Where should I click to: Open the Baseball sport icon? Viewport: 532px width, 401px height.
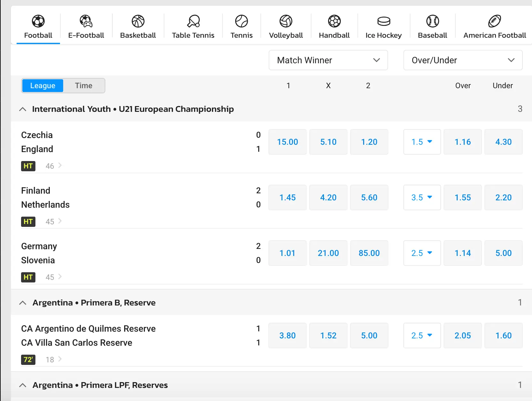click(432, 21)
